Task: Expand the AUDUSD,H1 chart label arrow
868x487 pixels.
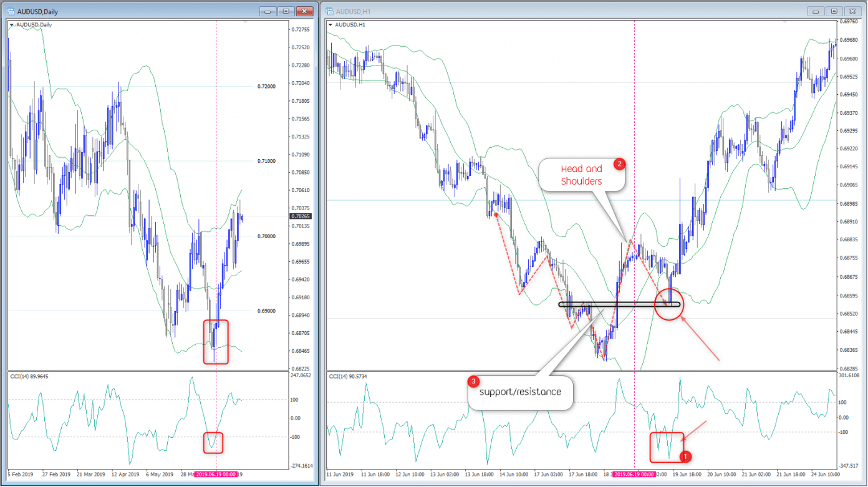Action: coord(330,25)
